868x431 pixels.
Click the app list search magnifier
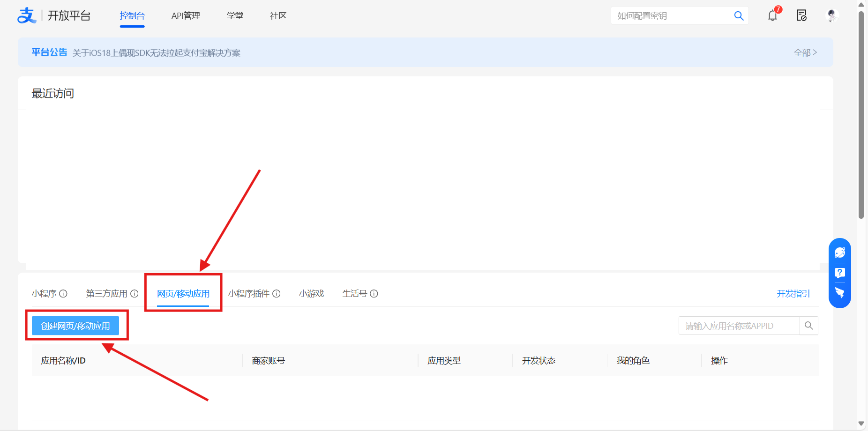point(808,325)
